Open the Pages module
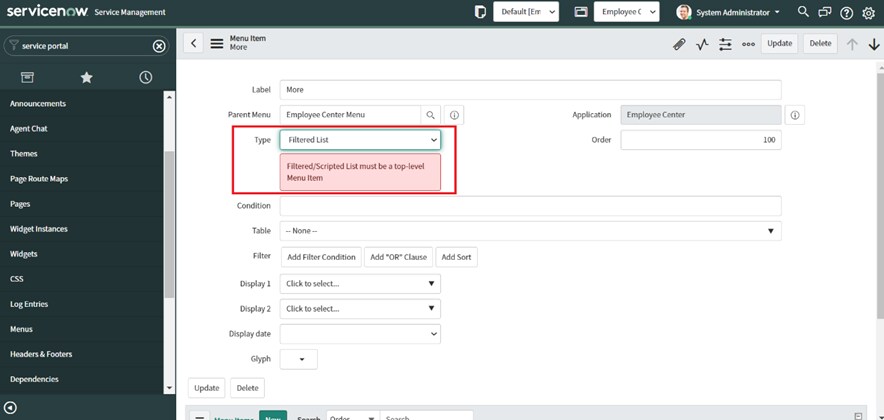 tap(20, 204)
